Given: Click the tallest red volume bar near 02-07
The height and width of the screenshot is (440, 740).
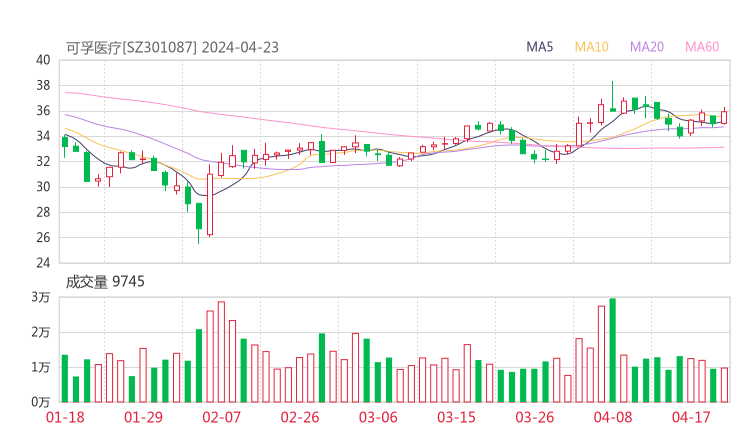Looking at the screenshot, I should [x=221, y=352].
